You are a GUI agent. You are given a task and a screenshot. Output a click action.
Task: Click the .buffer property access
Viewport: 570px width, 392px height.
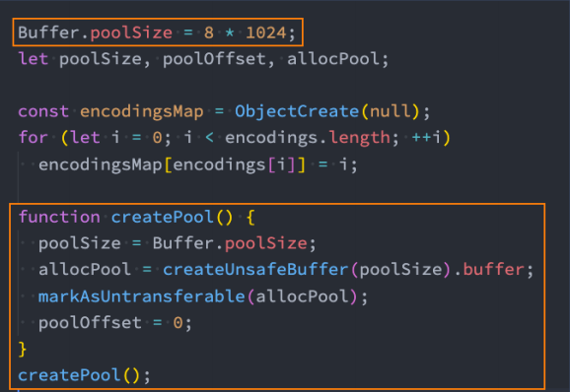(489, 270)
